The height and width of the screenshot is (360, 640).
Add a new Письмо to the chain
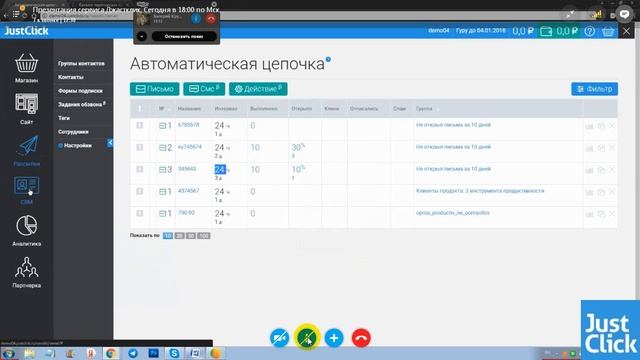(155, 89)
